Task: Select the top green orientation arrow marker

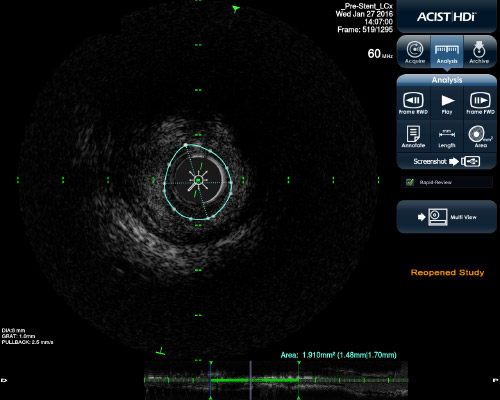Action: (x=236, y=9)
